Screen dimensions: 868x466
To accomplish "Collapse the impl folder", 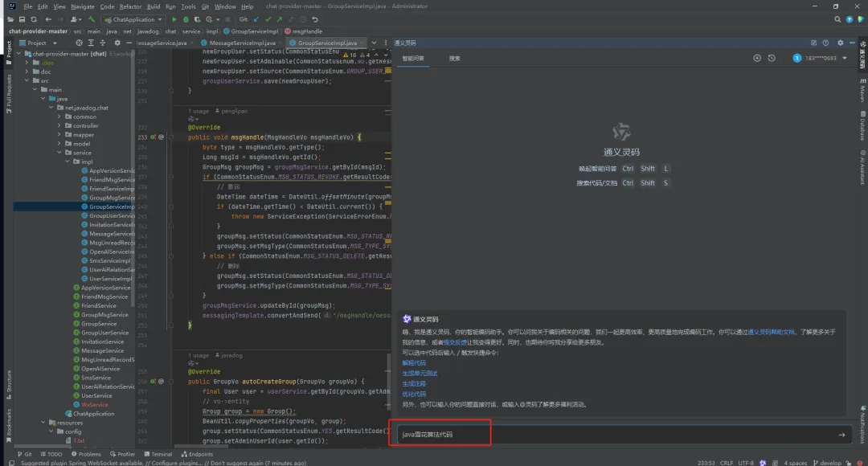I will pos(68,161).
